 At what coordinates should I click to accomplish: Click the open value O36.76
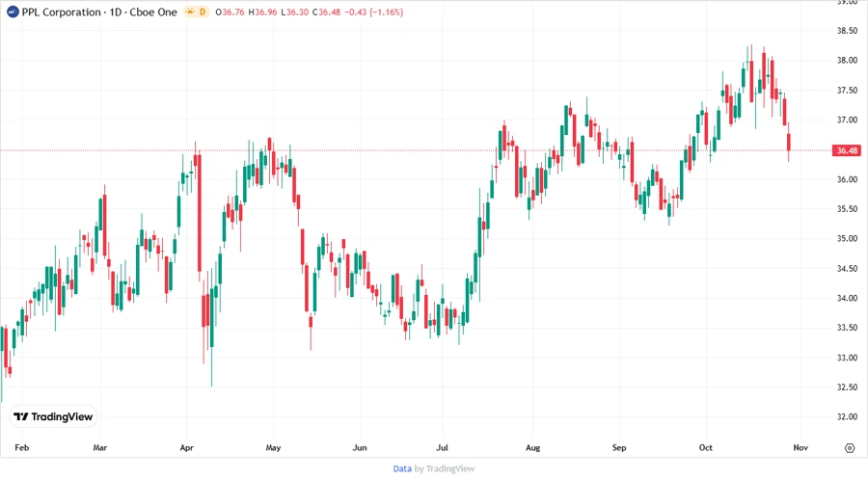pyautogui.click(x=230, y=13)
